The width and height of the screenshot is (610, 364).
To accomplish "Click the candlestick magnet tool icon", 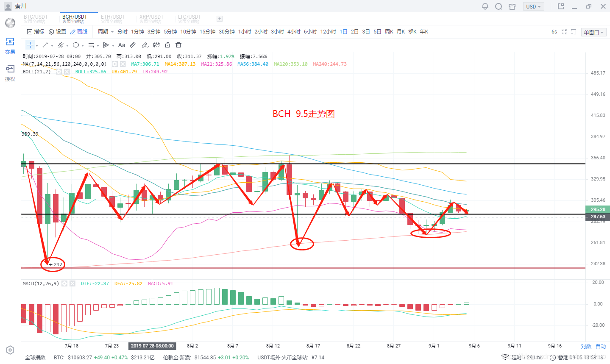I will [x=156, y=45].
